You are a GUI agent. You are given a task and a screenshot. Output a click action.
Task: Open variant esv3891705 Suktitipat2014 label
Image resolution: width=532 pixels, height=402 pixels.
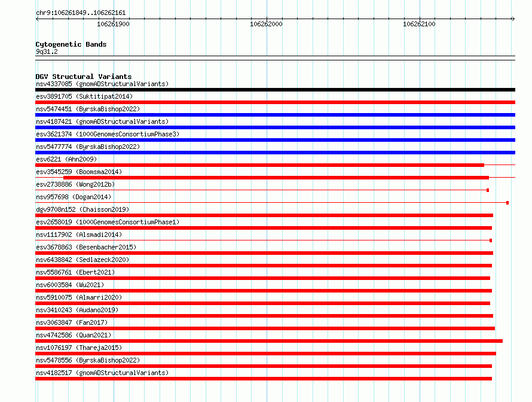[x=84, y=96]
